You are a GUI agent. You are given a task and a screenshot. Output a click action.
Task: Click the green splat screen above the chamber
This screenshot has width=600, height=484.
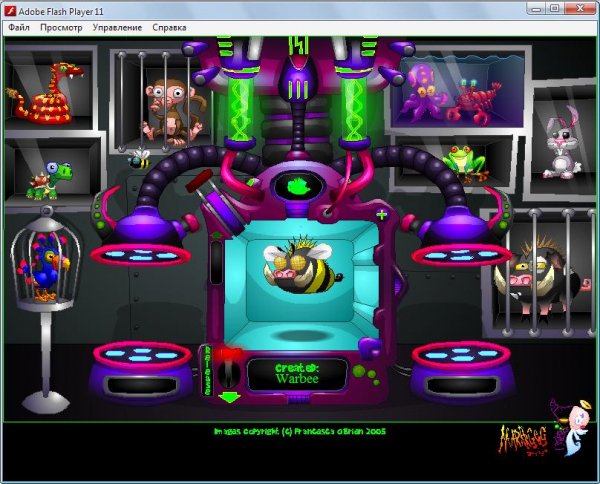pyautogui.click(x=295, y=185)
